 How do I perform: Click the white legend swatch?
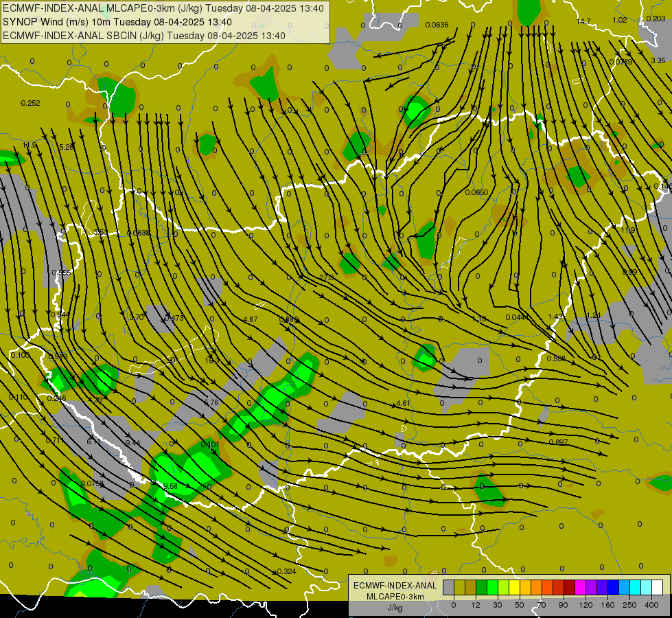coord(658,588)
